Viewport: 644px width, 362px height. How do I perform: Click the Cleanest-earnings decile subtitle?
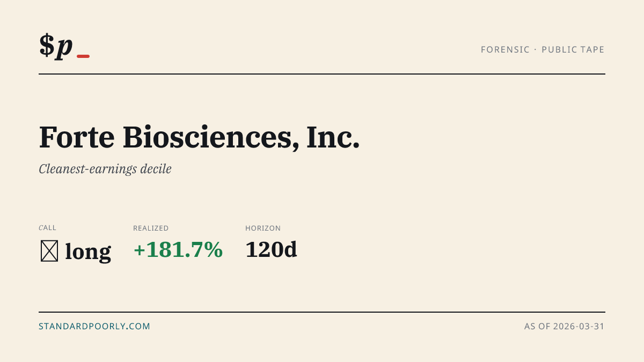(x=105, y=169)
